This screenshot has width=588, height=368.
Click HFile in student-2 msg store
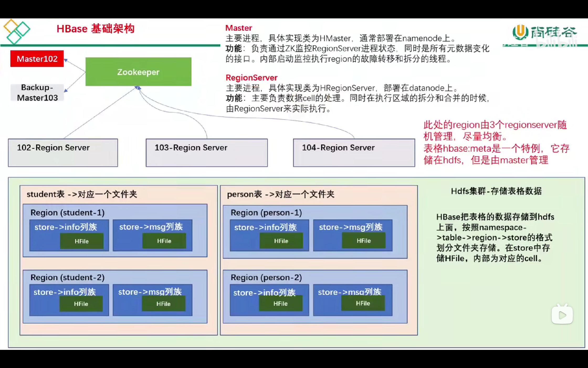tap(163, 304)
